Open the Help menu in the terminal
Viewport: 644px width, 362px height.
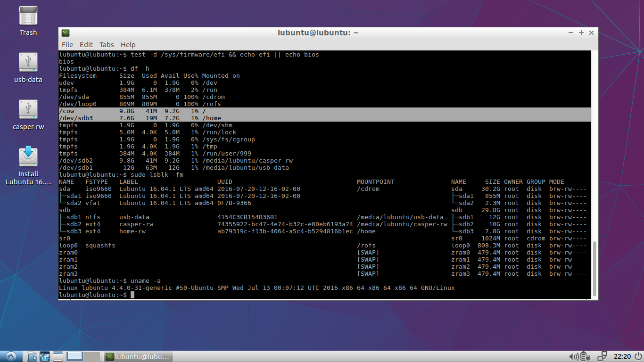tap(128, 45)
